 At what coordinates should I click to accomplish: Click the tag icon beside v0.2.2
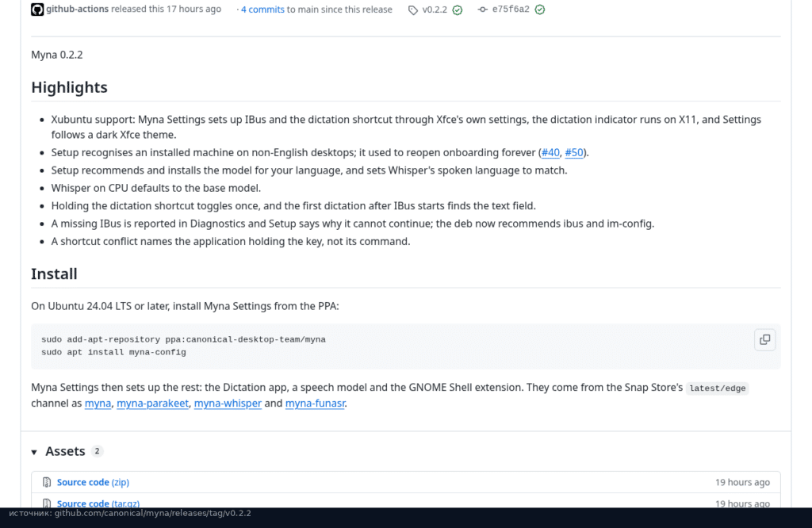coord(412,10)
